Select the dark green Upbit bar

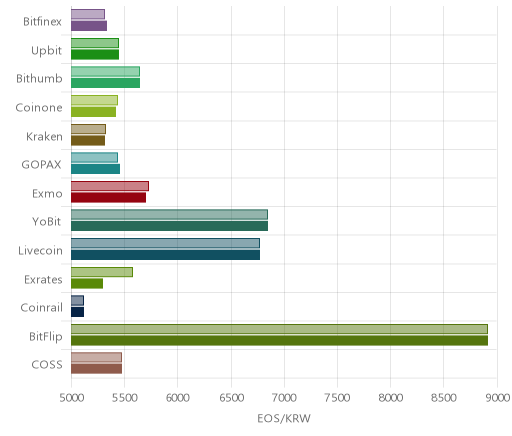pyautogui.click(x=95, y=54)
